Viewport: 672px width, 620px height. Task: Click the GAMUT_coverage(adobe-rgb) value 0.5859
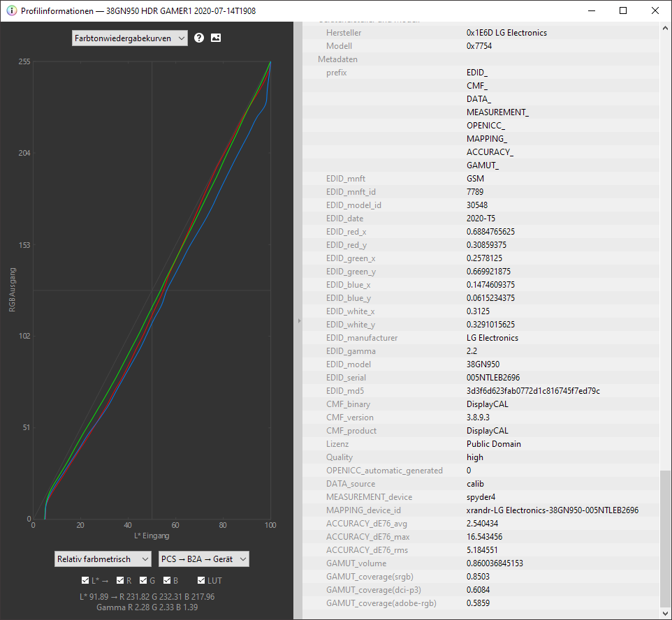(x=478, y=604)
